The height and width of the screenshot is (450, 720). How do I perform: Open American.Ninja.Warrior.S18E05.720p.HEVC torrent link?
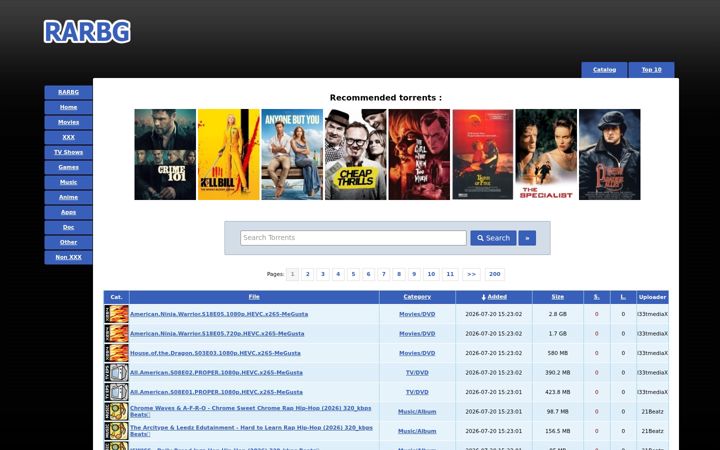click(217, 333)
